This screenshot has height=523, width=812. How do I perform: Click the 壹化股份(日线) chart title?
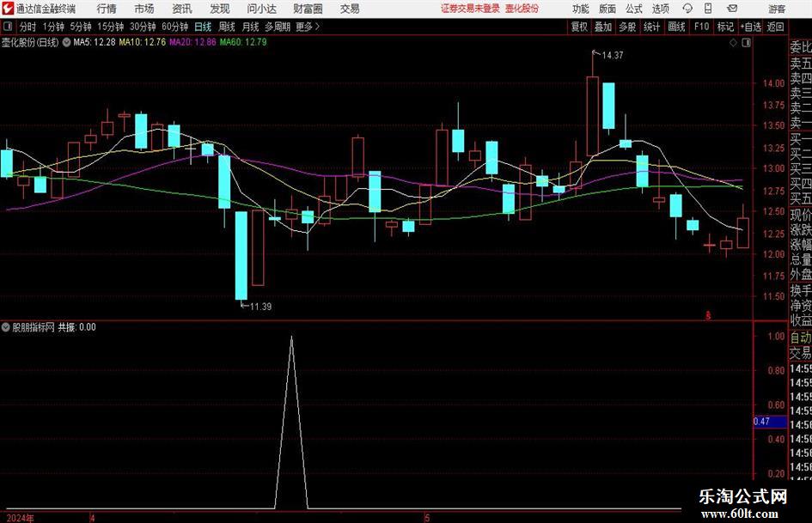click(x=30, y=42)
